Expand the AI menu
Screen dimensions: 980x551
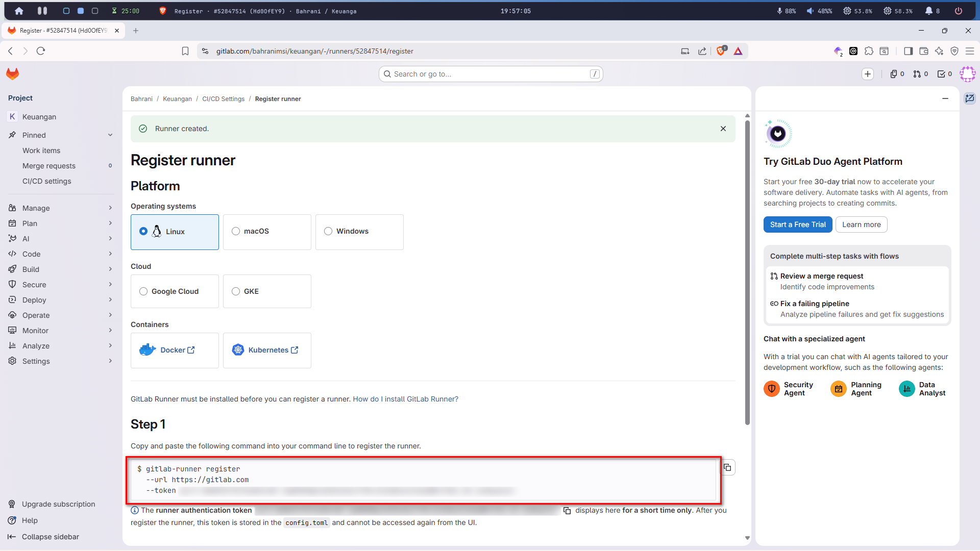pyautogui.click(x=61, y=239)
